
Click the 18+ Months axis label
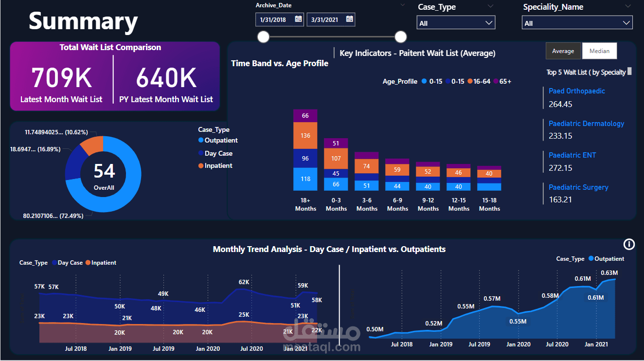click(x=305, y=204)
